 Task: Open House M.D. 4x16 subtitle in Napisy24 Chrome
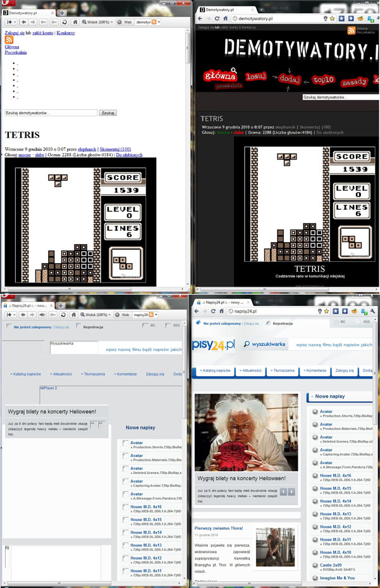(335, 475)
